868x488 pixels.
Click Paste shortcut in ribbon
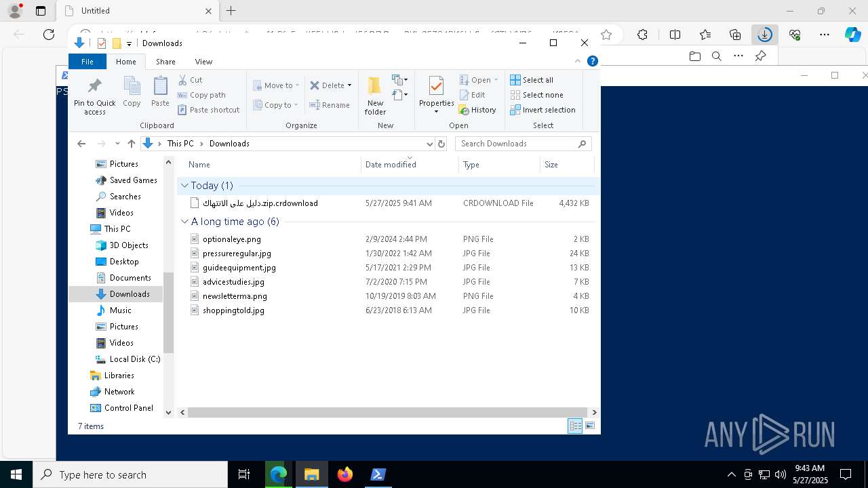pos(209,110)
